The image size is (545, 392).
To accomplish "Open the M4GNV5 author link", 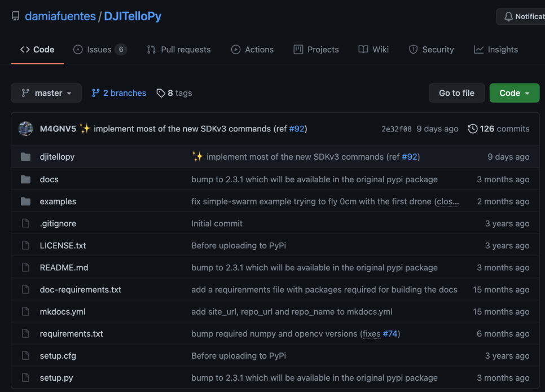I will pos(58,129).
